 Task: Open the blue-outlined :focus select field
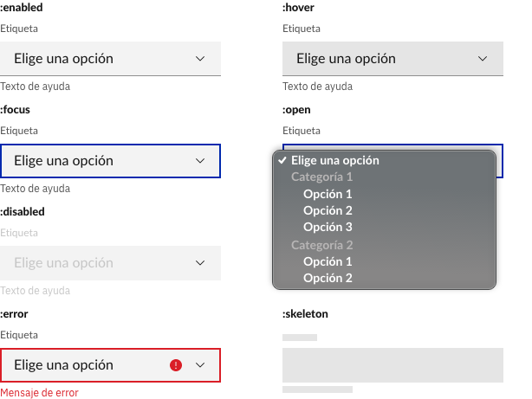(x=95, y=161)
